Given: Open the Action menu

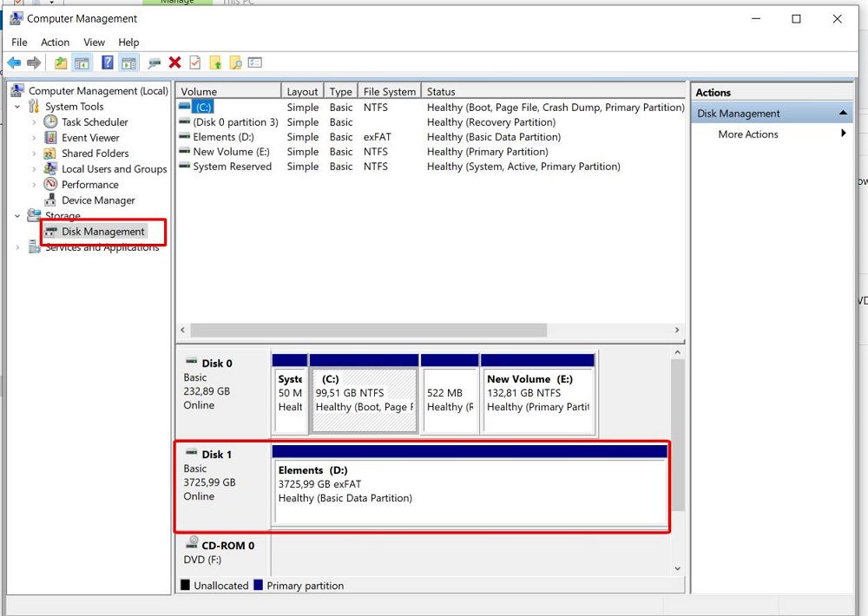Looking at the screenshot, I should coord(55,43).
